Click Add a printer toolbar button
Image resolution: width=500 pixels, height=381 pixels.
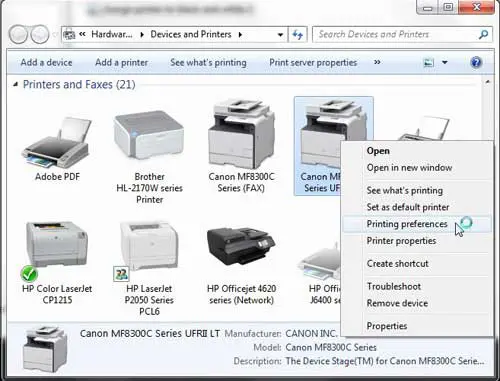(121, 62)
